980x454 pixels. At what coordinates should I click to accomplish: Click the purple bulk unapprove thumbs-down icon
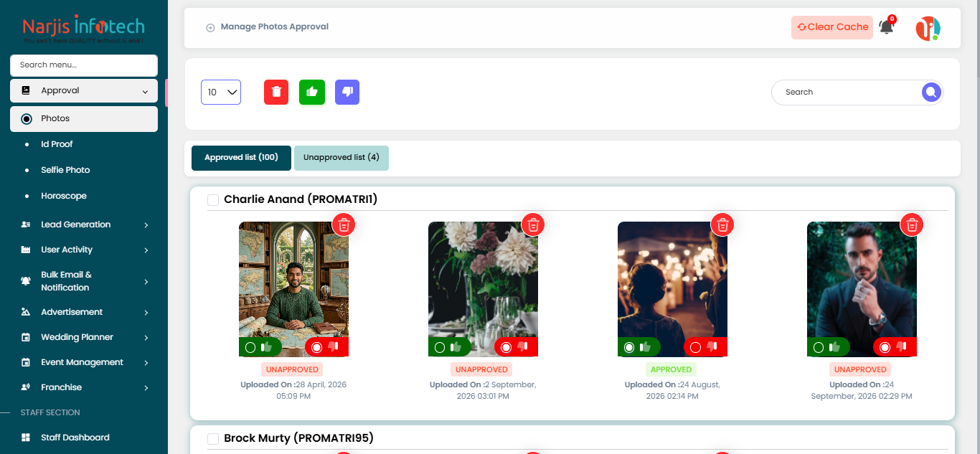coord(347,92)
